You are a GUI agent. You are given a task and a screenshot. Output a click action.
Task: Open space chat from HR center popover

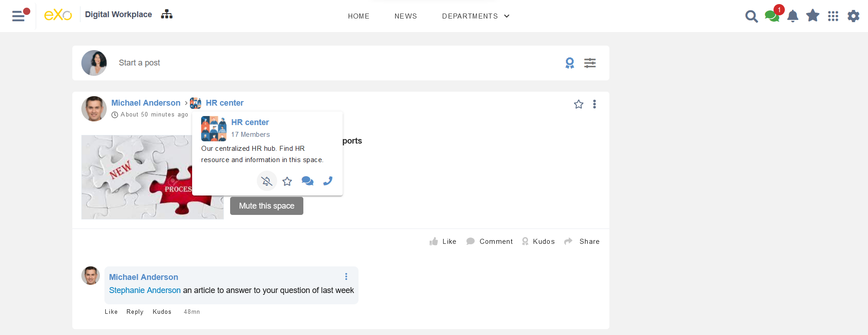(307, 181)
